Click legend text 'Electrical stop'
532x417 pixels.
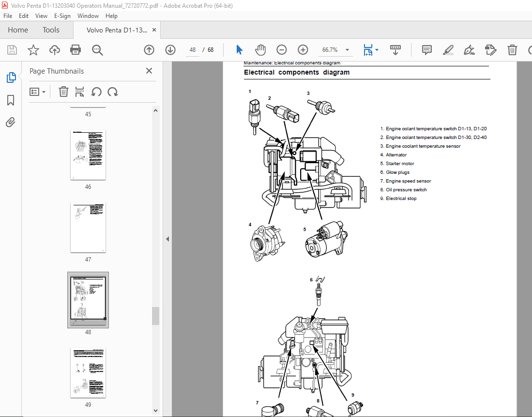(x=401, y=199)
